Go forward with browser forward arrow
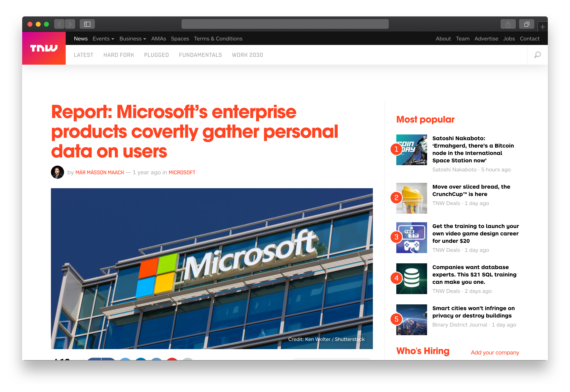Image resolution: width=570 pixels, height=392 pixels. coord(70,24)
